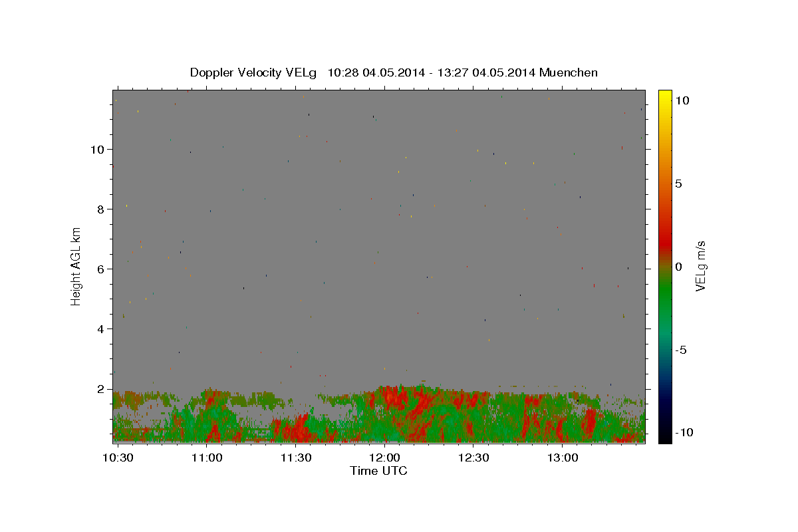
Task: Click the 13:00 time tick label
Action: (562, 458)
